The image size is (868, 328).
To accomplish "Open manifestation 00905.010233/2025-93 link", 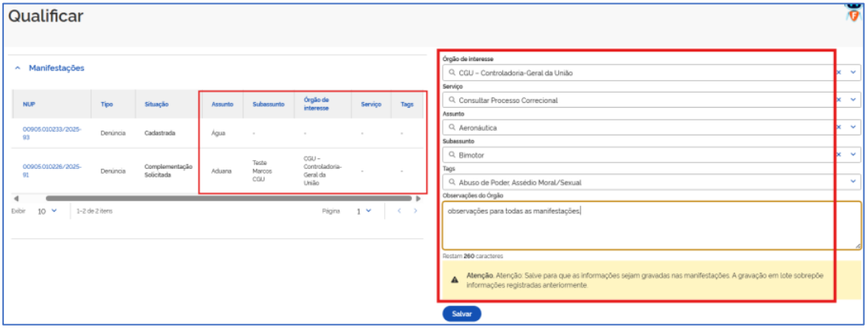I will click(x=51, y=132).
